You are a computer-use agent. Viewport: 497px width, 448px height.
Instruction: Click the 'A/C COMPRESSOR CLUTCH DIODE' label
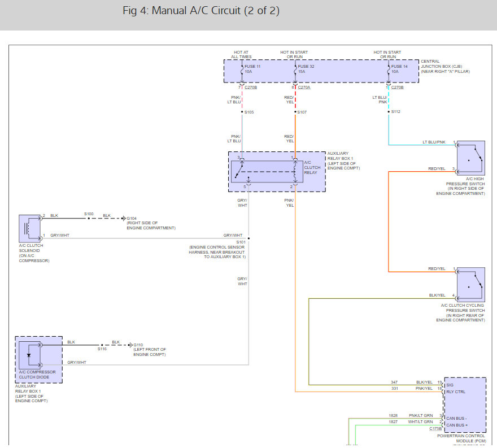pos(37,375)
